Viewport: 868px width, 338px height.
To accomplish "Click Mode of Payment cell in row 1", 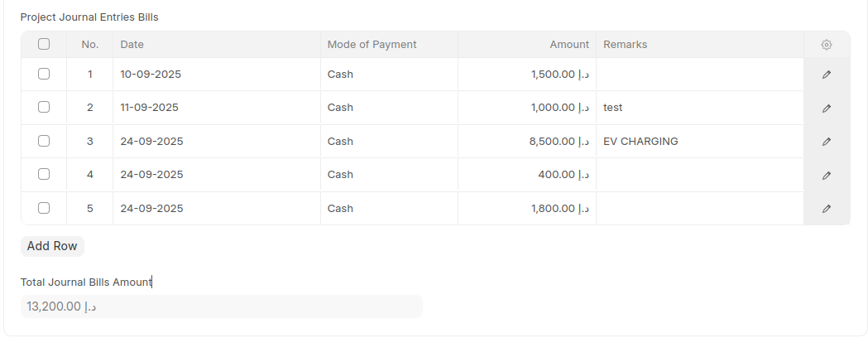I will coord(388,75).
